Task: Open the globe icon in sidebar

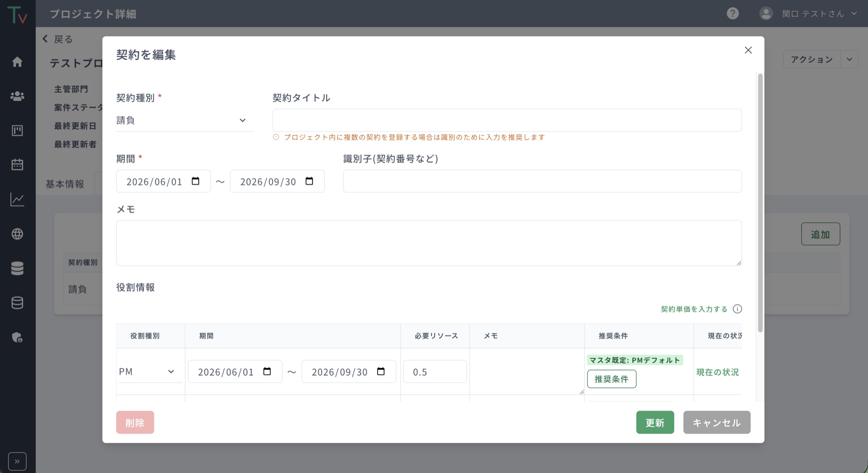Action: pos(17,234)
